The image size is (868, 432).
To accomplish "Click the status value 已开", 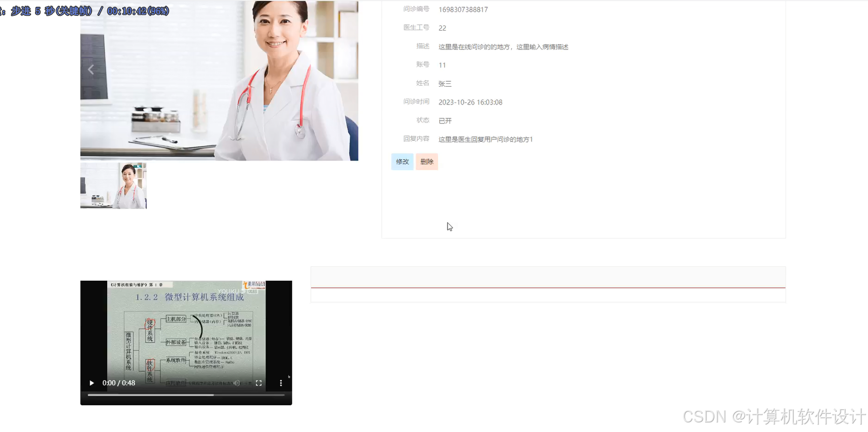I will [445, 121].
